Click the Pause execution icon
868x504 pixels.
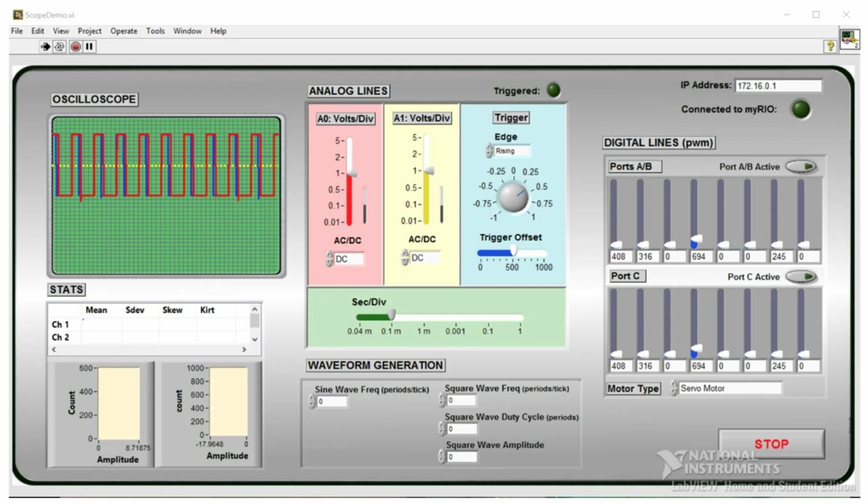point(89,46)
